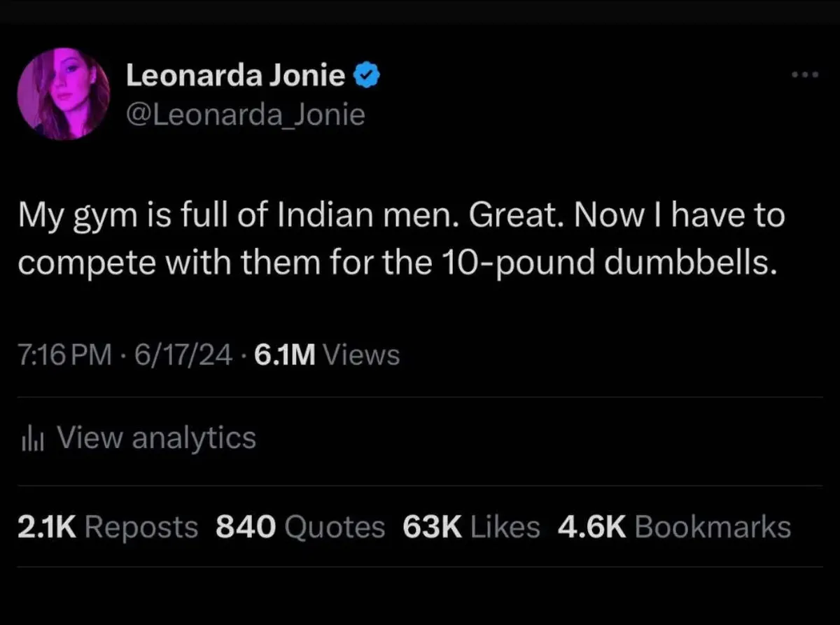Open the @Leonarda_Jonie handle link

click(245, 114)
